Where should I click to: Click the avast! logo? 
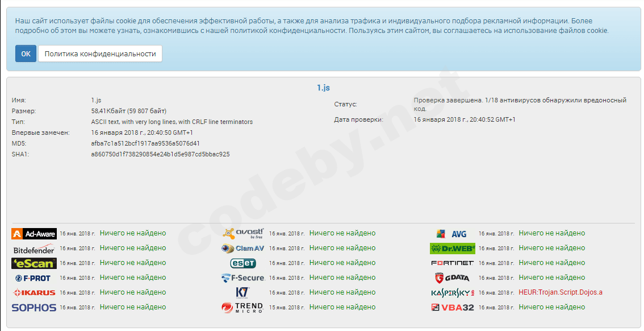coord(243,234)
